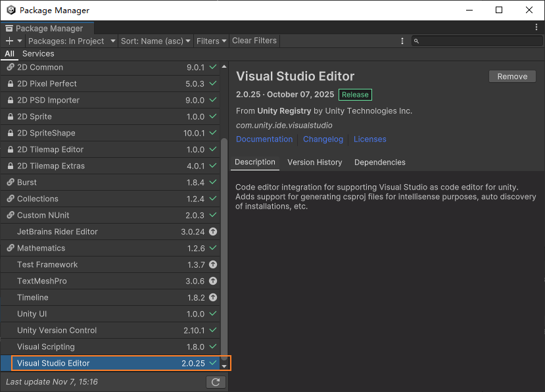This screenshot has height=392, width=545.
Task: Click the lock icon beside 2D SpriteShape
Action: point(11,133)
